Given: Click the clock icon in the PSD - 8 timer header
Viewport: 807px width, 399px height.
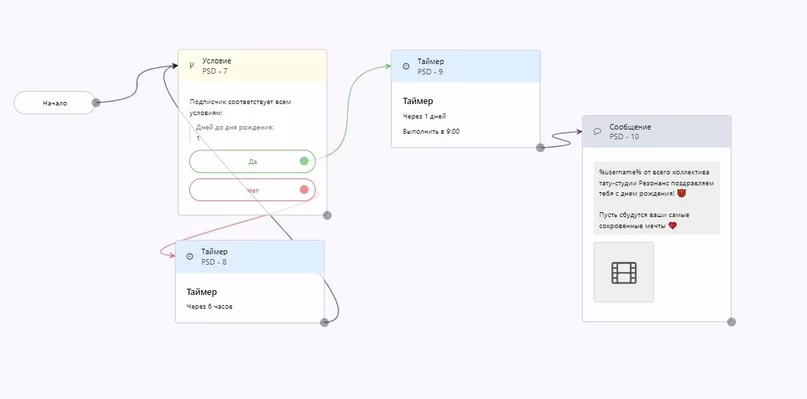Looking at the screenshot, I should click(x=189, y=256).
